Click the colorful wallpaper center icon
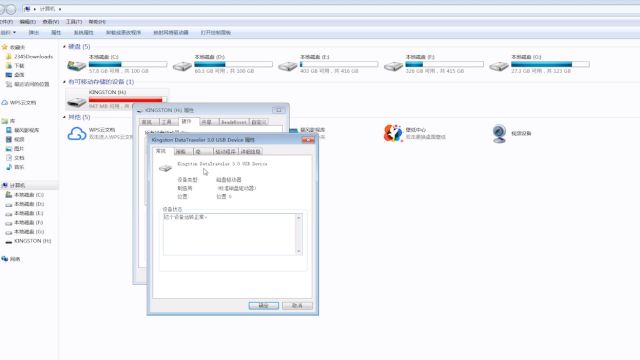 pyautogui.click(x=393, y=133)
